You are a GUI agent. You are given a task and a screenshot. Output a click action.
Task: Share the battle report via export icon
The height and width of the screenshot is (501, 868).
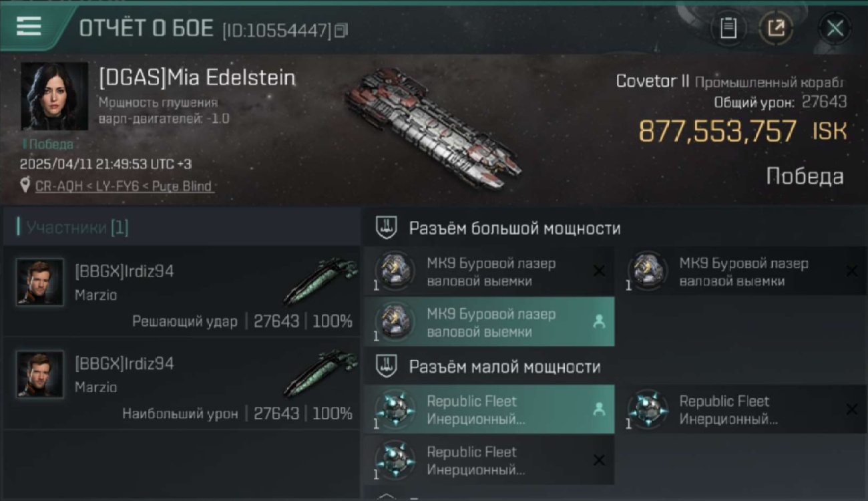pyautogui.click(x=776, y=28)
